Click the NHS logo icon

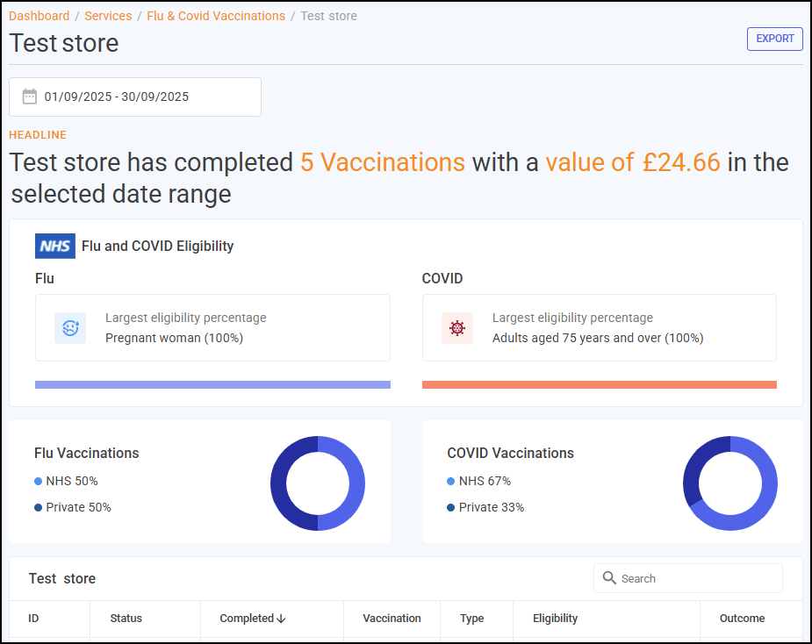55,246
